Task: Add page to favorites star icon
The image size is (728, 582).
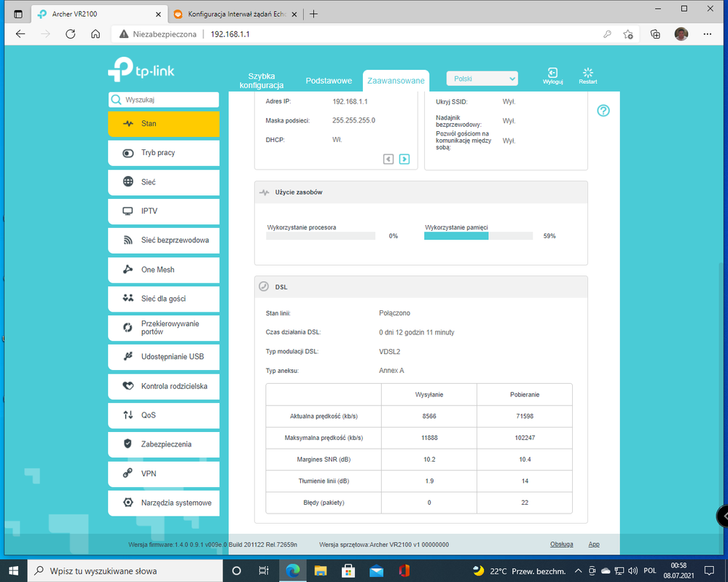Action: tap(628, 34)
